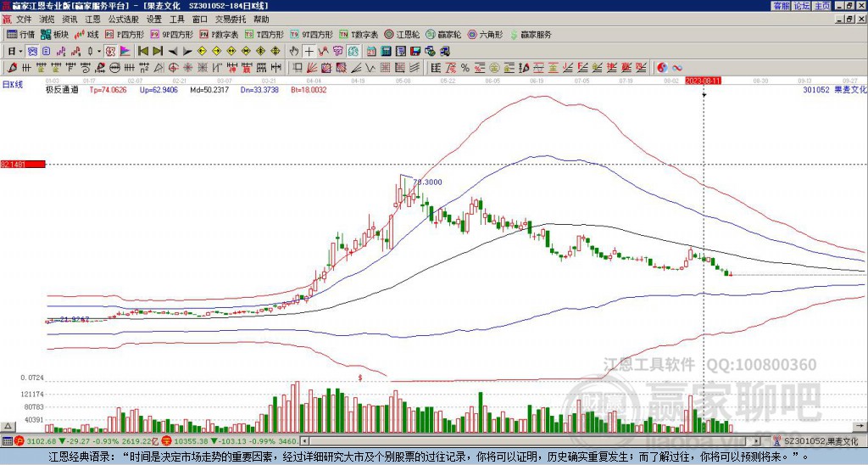The height and width of the screenshot is (465, 868).
Task: Select the angle line drawing tool
Action: 355,68
